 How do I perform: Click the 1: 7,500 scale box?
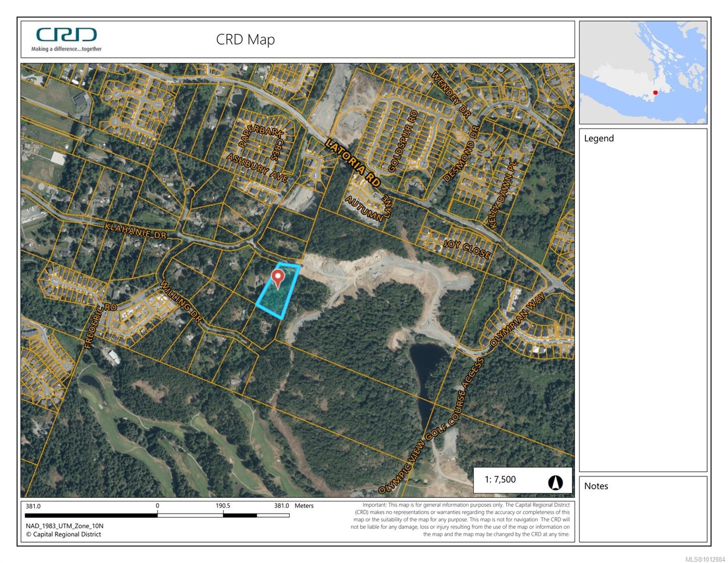500,479
